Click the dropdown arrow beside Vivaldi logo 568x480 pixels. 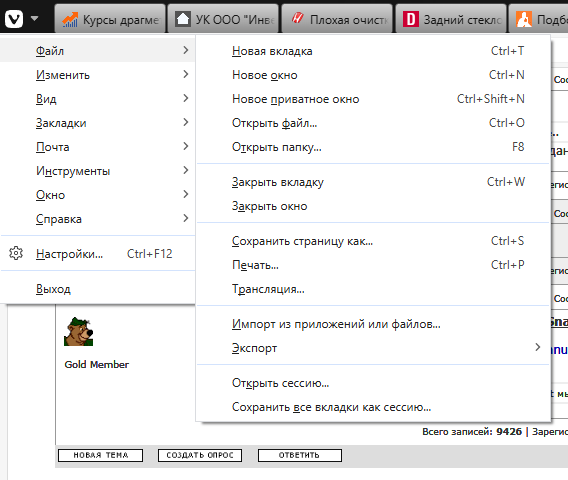pyautogui.click(x=34, y=18)
